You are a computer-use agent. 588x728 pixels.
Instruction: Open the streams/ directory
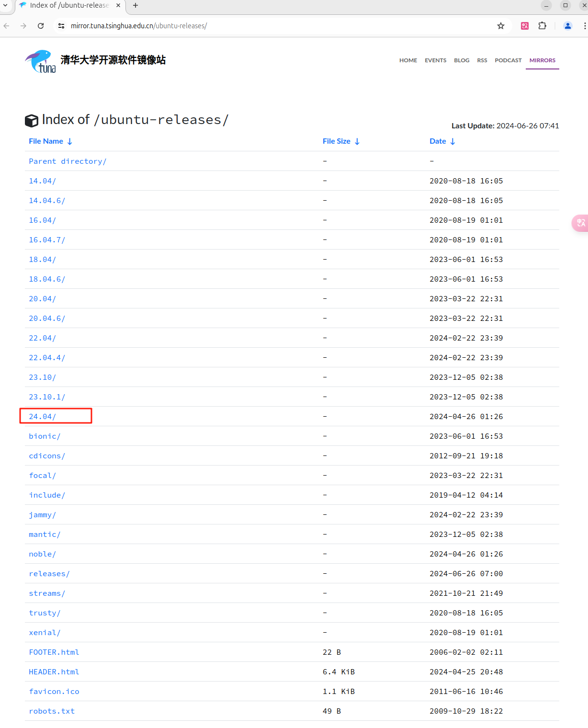pos(47,593)
